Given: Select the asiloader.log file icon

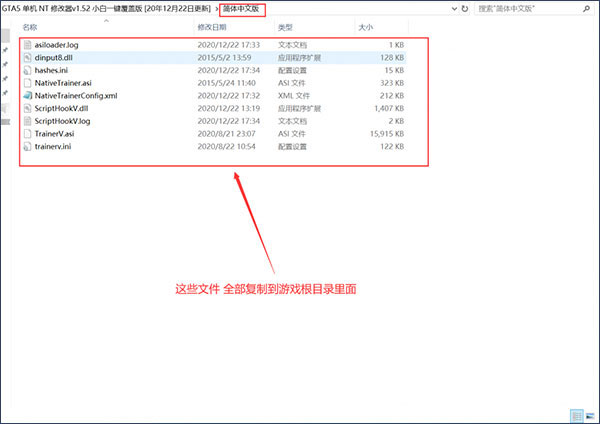Looking at the screenshot, I should (27, 45).
